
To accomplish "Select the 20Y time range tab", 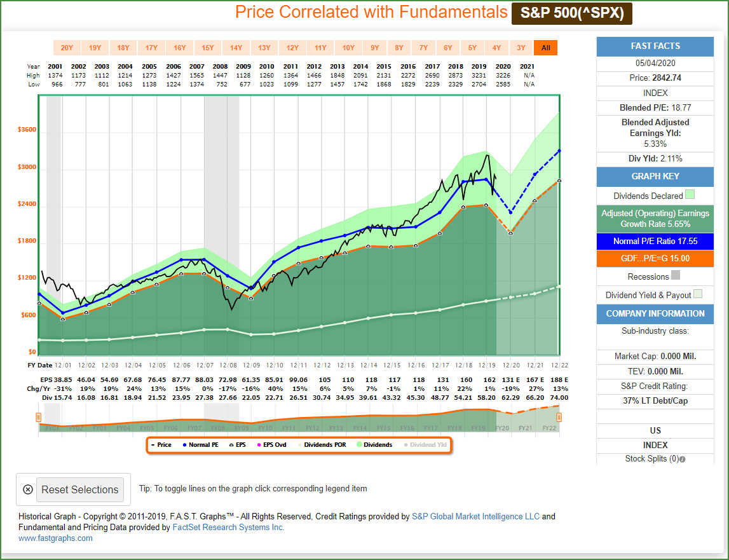I will click(x=67, y=48).
